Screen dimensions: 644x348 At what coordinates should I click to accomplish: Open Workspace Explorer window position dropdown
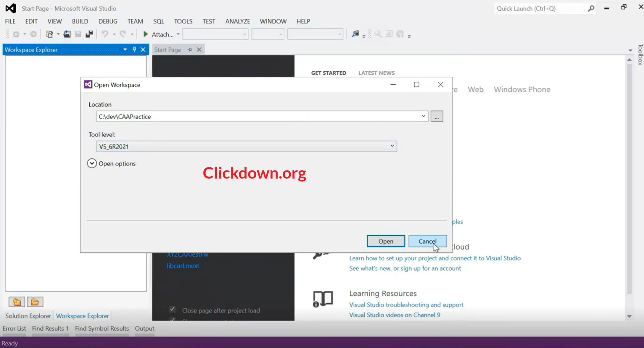pyautogui.click(x=125, y=50)
